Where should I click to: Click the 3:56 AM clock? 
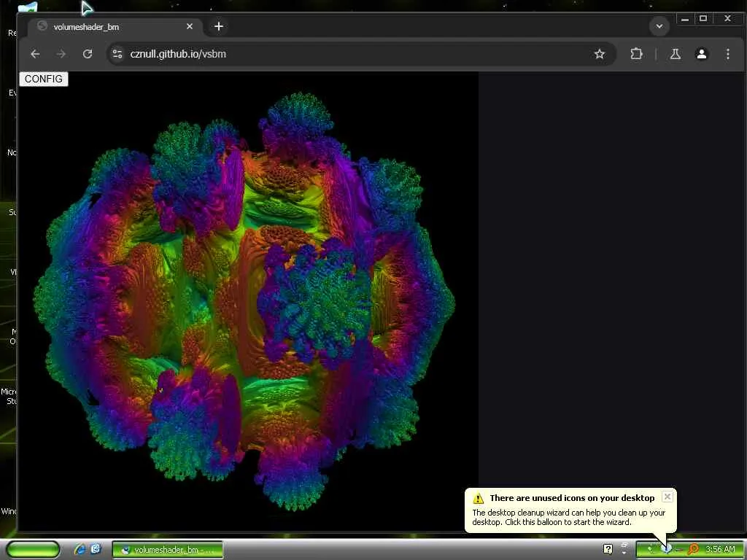[x=720, y=550]
